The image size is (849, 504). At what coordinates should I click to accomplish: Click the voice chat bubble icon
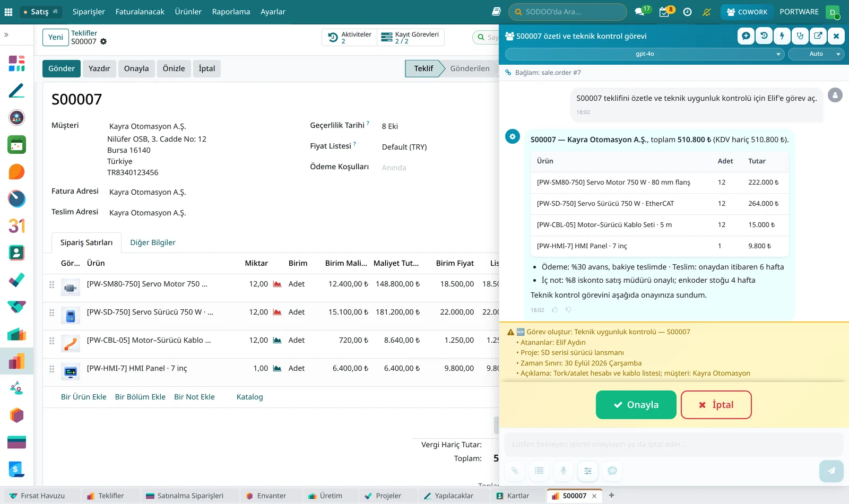point(612,471)
